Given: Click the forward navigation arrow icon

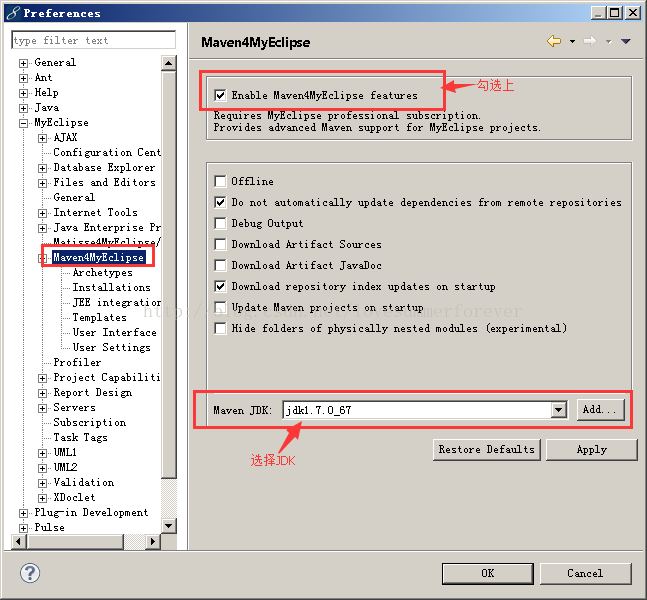Looking at the screenshot, I should point(590,41).
